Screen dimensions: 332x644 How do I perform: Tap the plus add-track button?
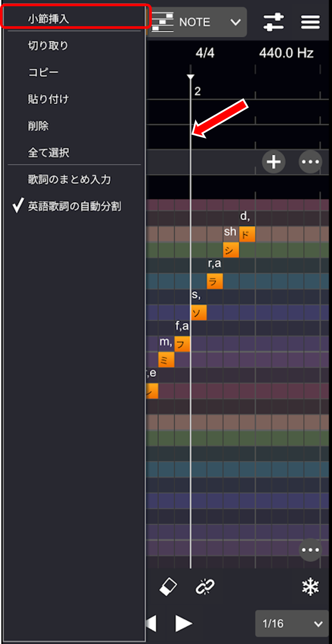point(274,162)
